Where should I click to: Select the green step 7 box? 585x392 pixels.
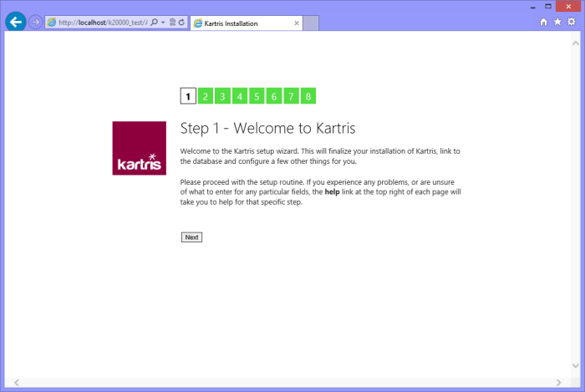(291, 96)
